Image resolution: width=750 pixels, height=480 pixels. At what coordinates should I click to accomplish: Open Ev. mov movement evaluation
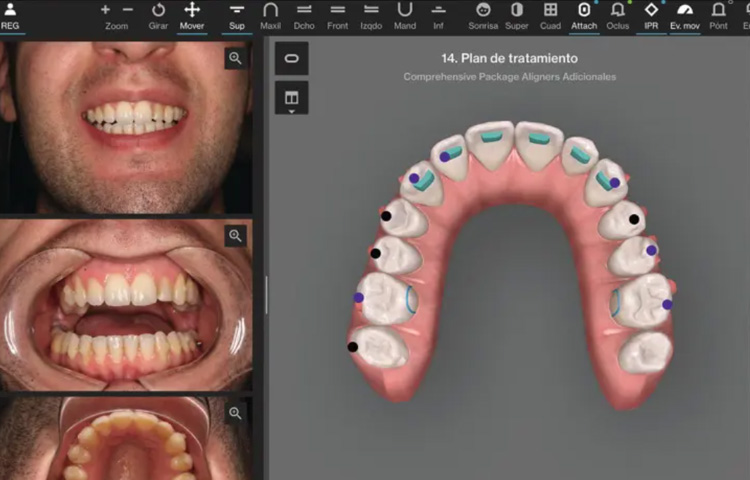click(x=685, y=14)
